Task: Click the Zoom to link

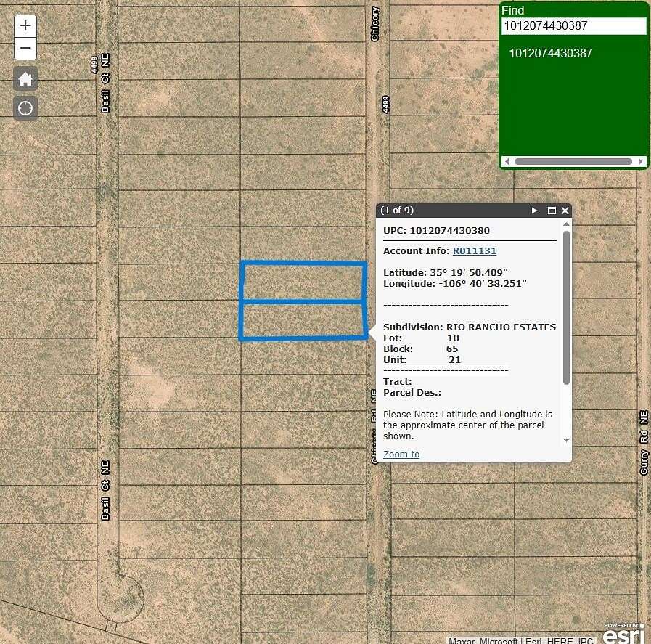Action: tap(401, 454)
